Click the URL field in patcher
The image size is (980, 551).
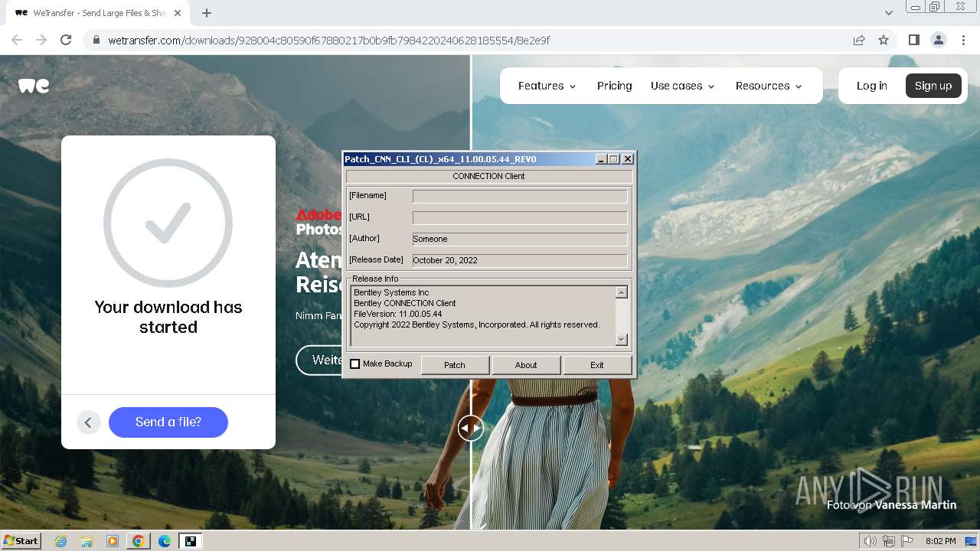520,218
